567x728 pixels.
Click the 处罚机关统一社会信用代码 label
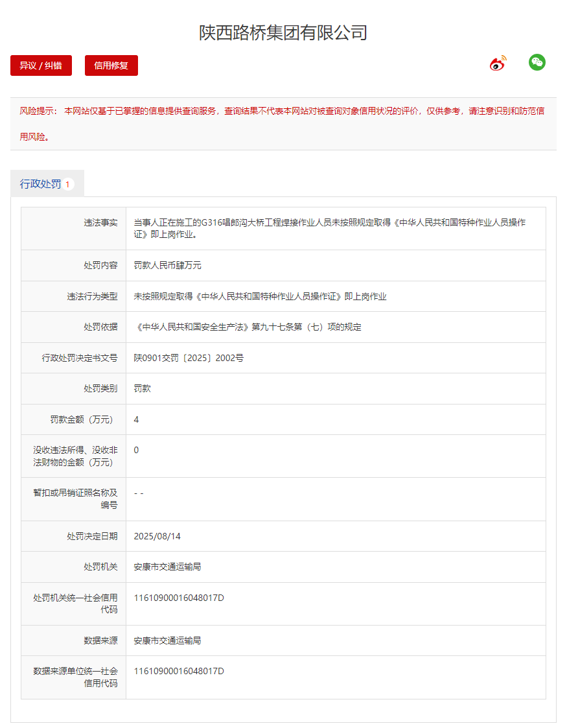pyautogui.click(x=75, y=604)
